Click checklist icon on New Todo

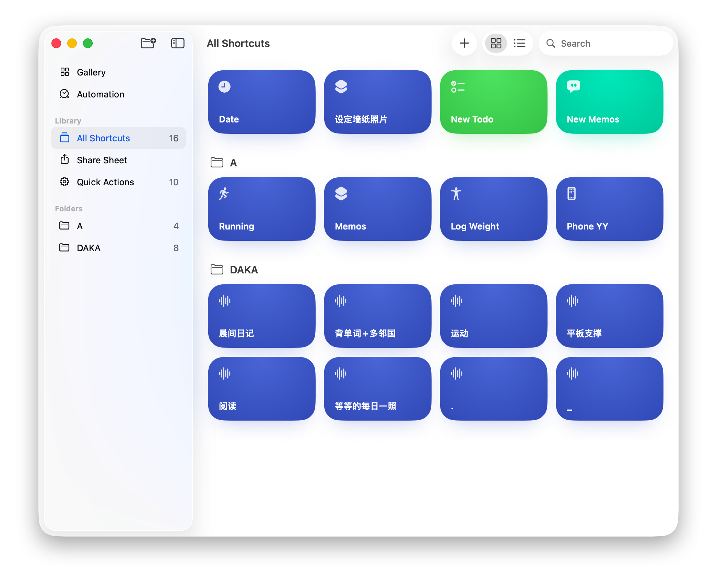coord(458,86)
